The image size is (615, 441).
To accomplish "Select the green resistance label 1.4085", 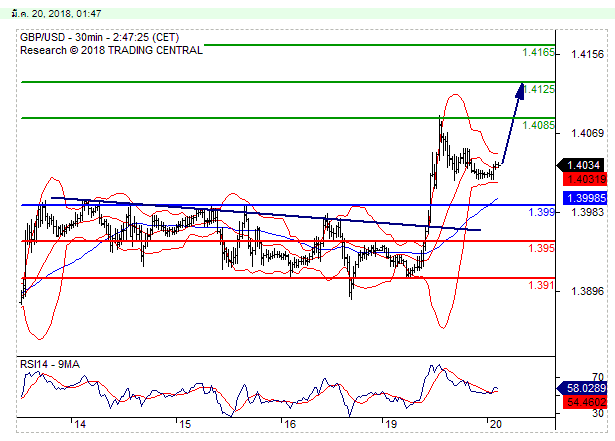I will pos(538,126).
